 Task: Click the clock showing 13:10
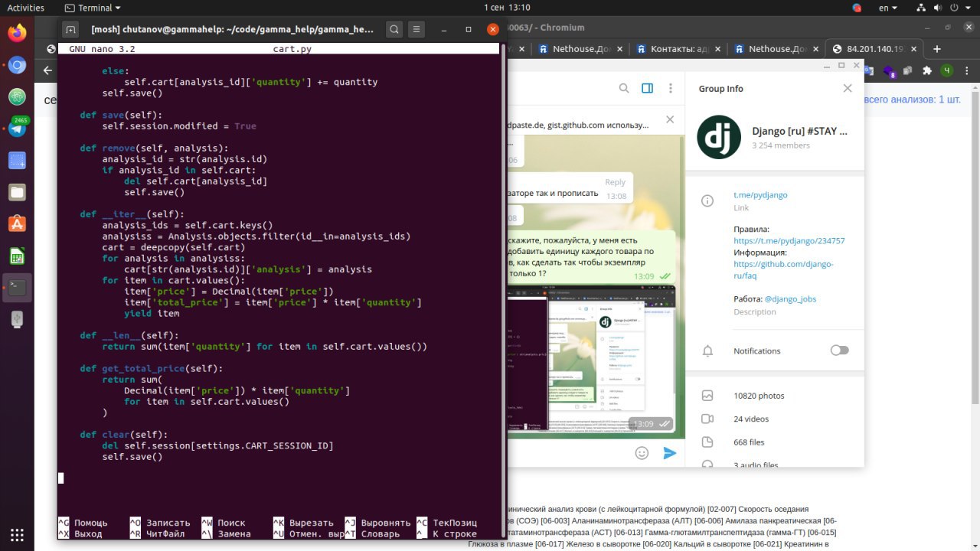click(507, 8)
